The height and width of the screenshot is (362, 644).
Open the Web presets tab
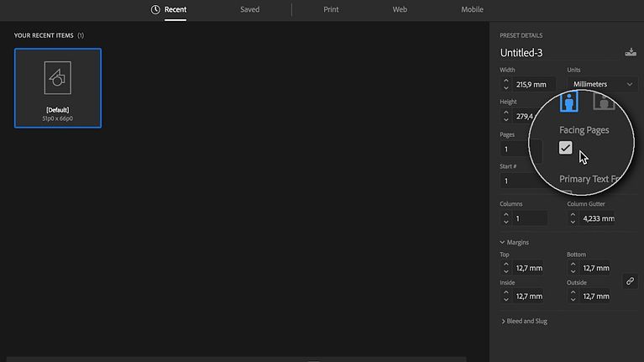tap(400, 9)
